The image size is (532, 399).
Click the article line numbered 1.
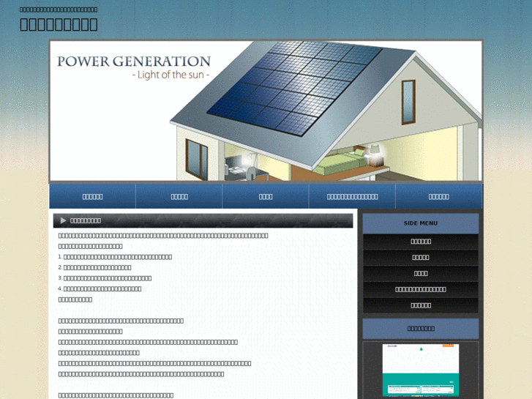115,257
